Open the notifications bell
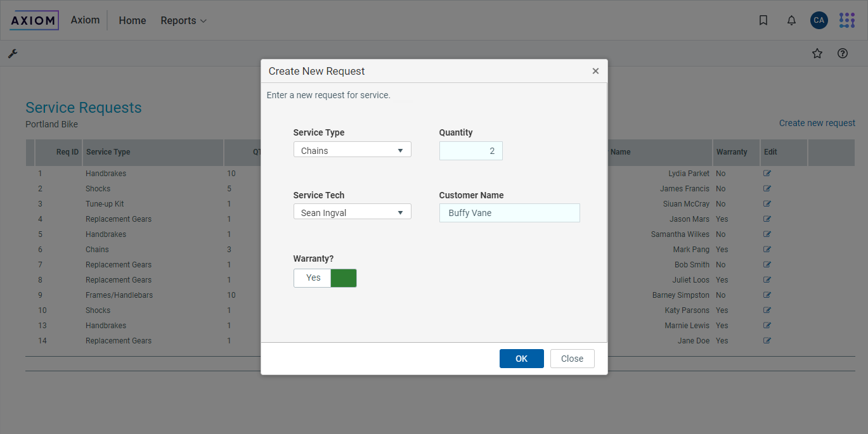This screenshot has width=868, height=434. click(x=791, y=20)
